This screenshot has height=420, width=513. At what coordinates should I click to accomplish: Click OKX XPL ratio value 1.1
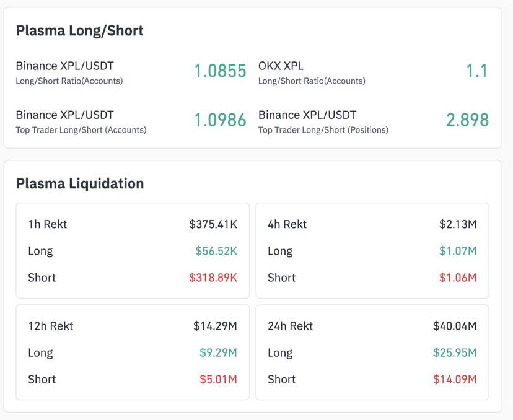[x=476, y=71]
